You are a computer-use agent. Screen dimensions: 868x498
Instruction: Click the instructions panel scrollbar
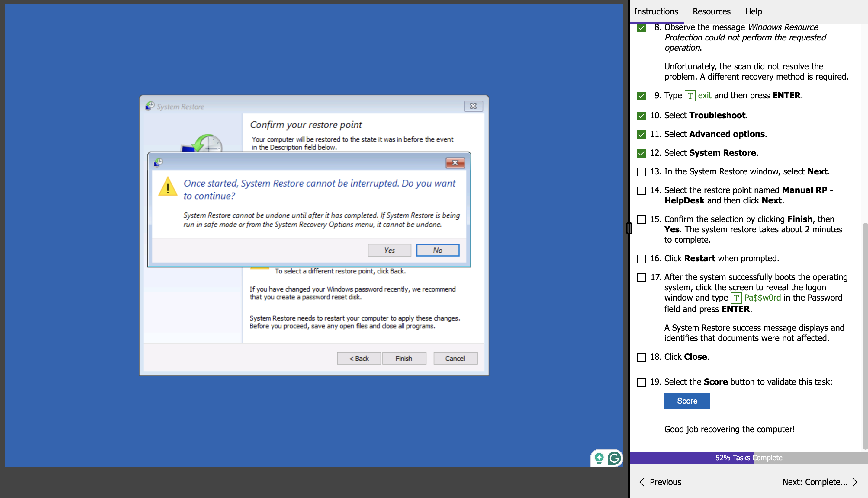point(865,336)
